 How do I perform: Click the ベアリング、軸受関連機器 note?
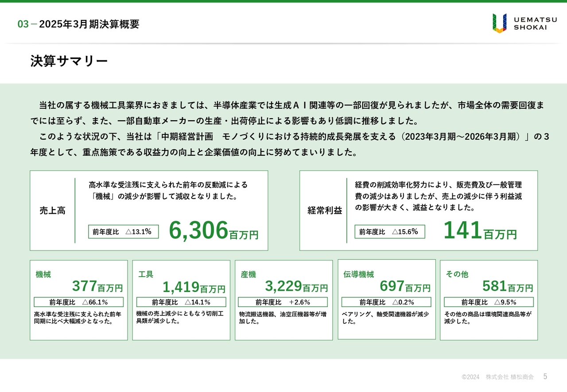(x=385, y=318)
